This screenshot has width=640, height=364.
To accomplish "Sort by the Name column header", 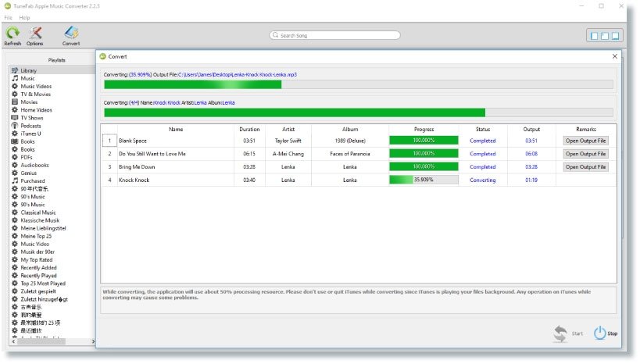I will tap(176, 130).
